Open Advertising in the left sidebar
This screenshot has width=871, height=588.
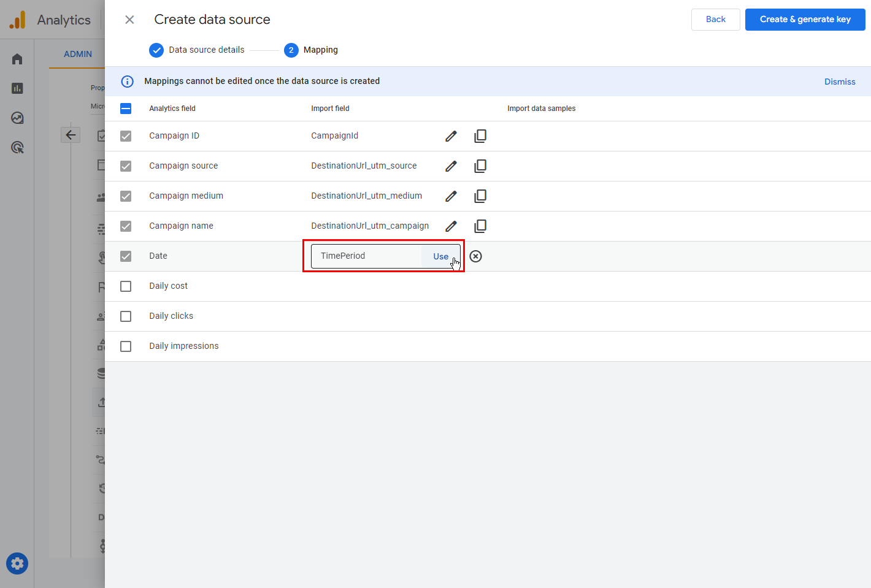click(17, 147)
